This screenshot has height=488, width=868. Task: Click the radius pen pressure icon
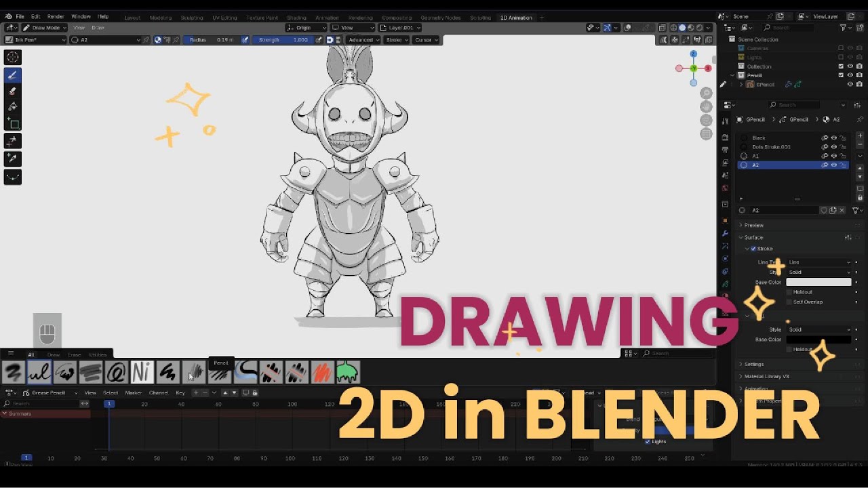(x=245, y=40)
